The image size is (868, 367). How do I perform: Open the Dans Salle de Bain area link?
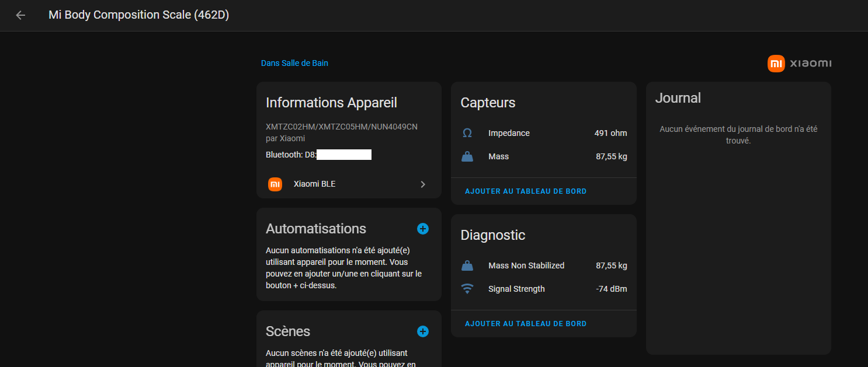(x=294, y=63)
